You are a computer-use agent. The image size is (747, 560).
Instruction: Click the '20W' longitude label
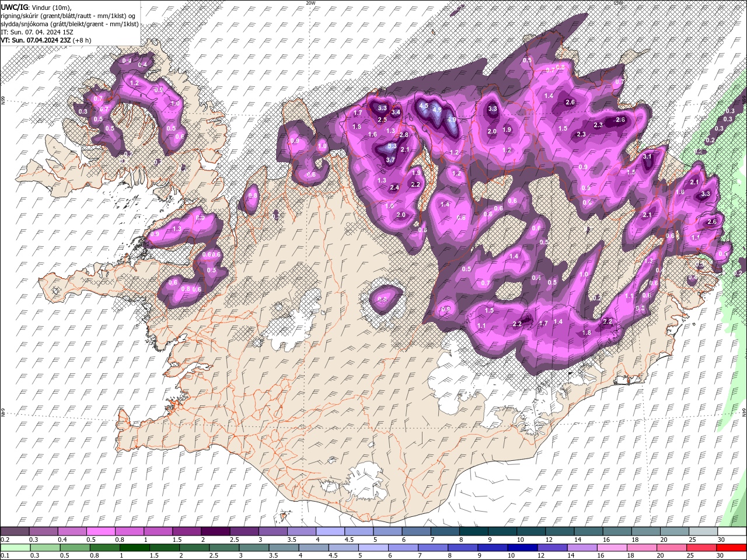[x=310, y=3]
